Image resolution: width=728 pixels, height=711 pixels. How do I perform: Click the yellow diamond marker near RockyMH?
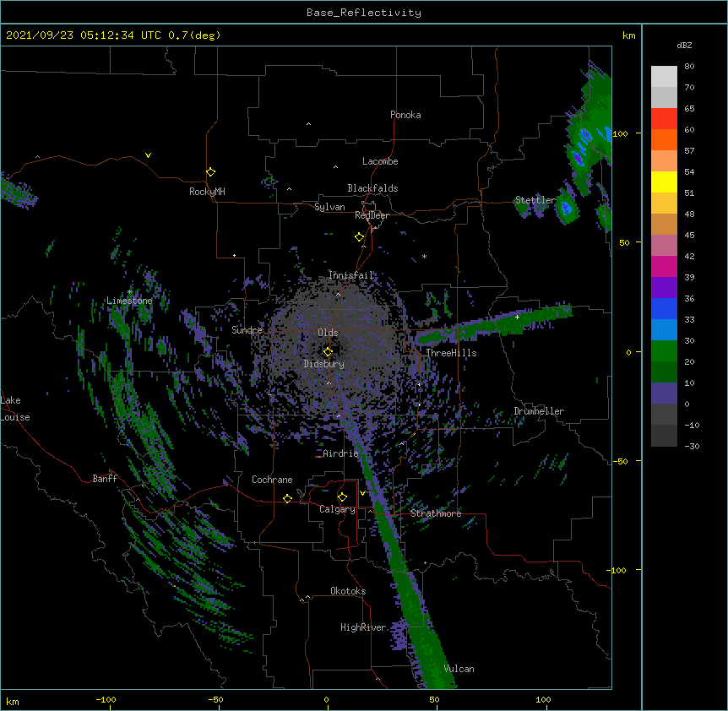point(211,172)
